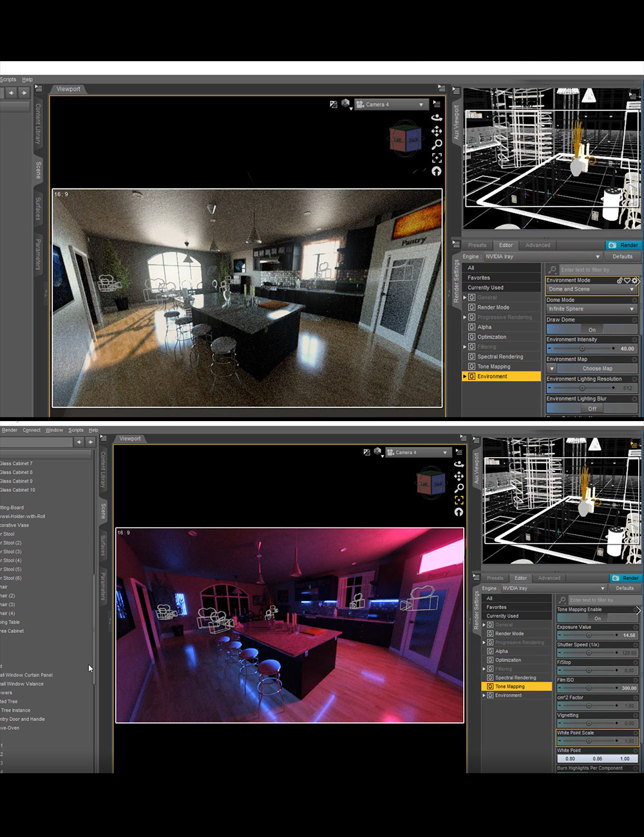Image resolution: width=644 pixels, height=837 pixels.
Task: Click the White Point color swatch
Action: [597, 758]
